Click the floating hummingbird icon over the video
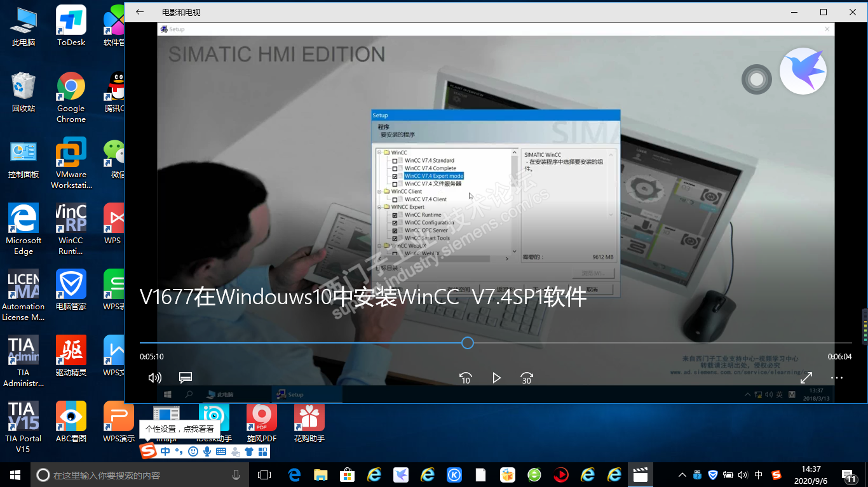The image size is (868, 487). point(803,71)
